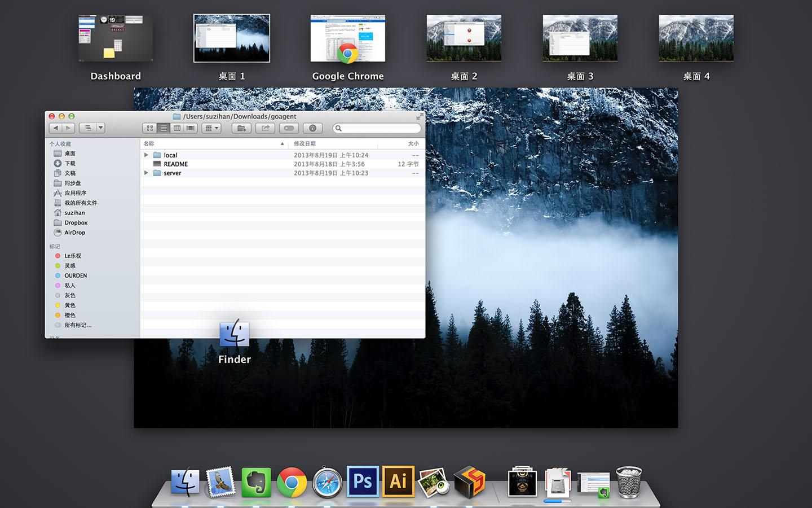
Task: Enable column view in the Finder toolbar
Action: [176, 128]
